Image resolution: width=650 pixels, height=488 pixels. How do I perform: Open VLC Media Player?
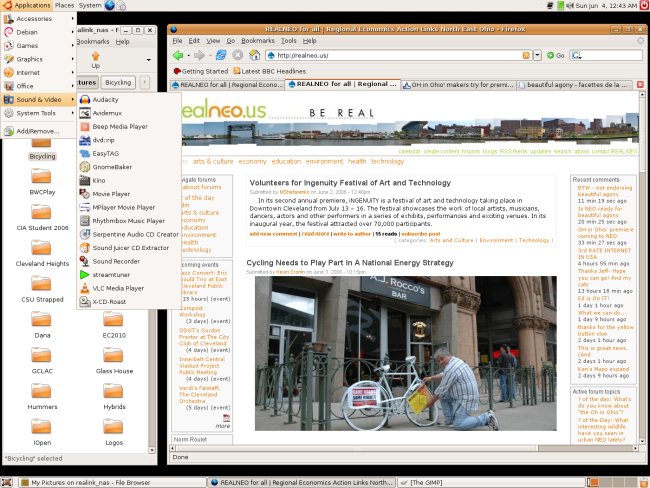(129, 288)
